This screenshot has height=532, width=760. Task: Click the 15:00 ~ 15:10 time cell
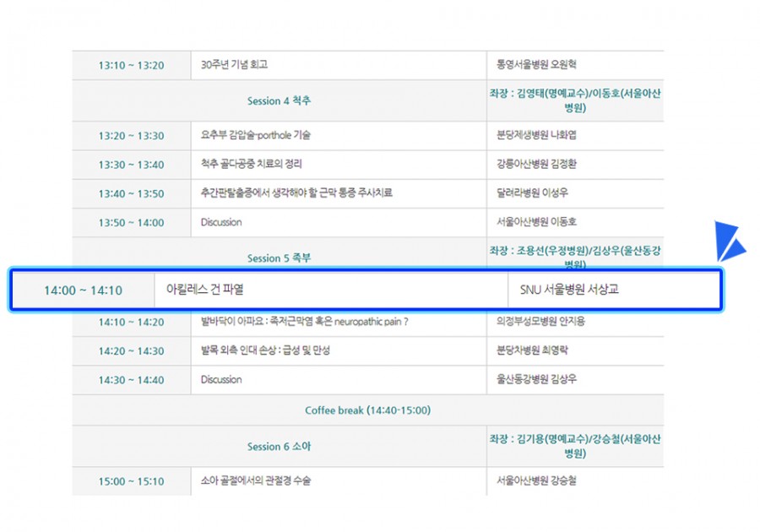click(131, 481)
